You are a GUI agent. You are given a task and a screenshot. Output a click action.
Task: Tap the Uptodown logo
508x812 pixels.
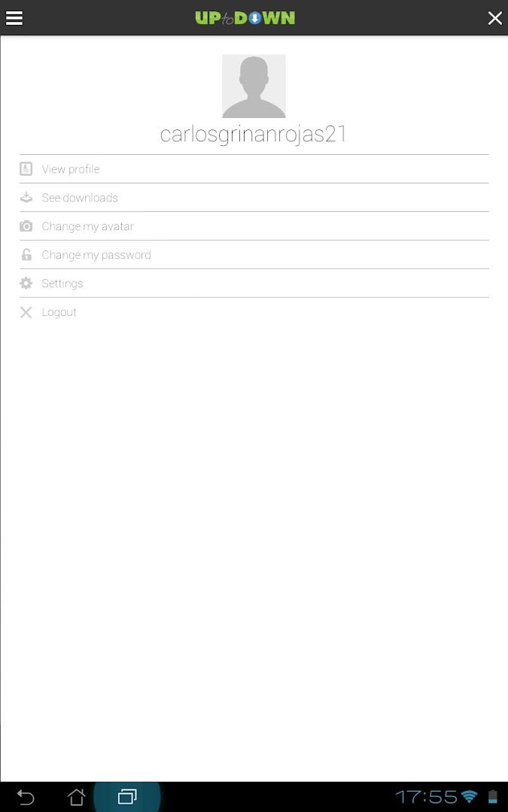click(x=245, y=18)
